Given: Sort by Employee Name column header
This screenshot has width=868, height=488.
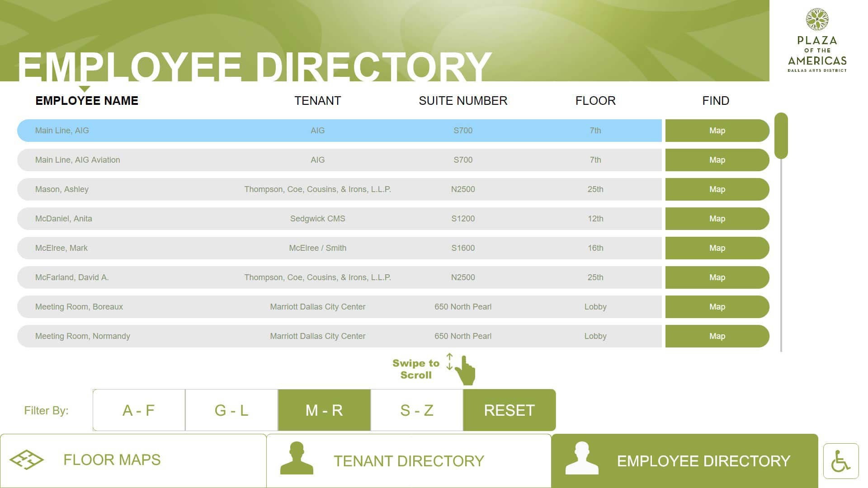Looking at the screenshot, I should point(87,101).
